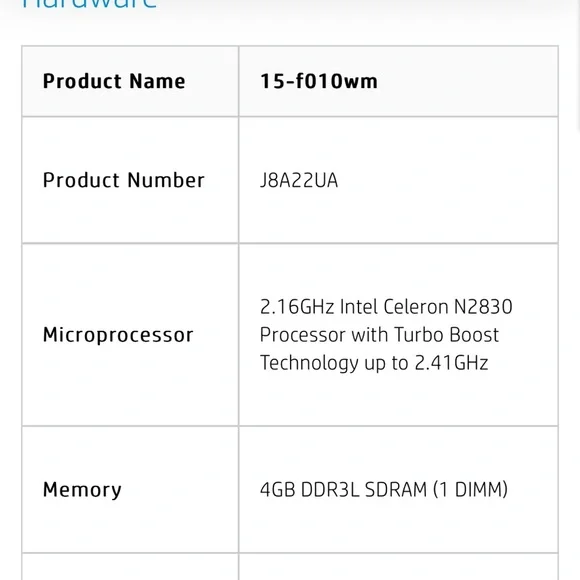
Task: Click the word Number in Product Number
Action: (x=166, y=180)
